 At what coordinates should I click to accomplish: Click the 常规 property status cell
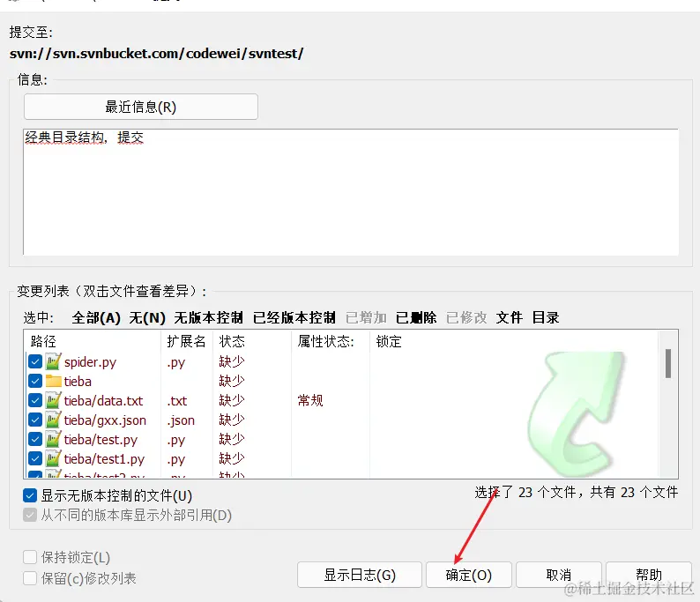click(310, 400)
